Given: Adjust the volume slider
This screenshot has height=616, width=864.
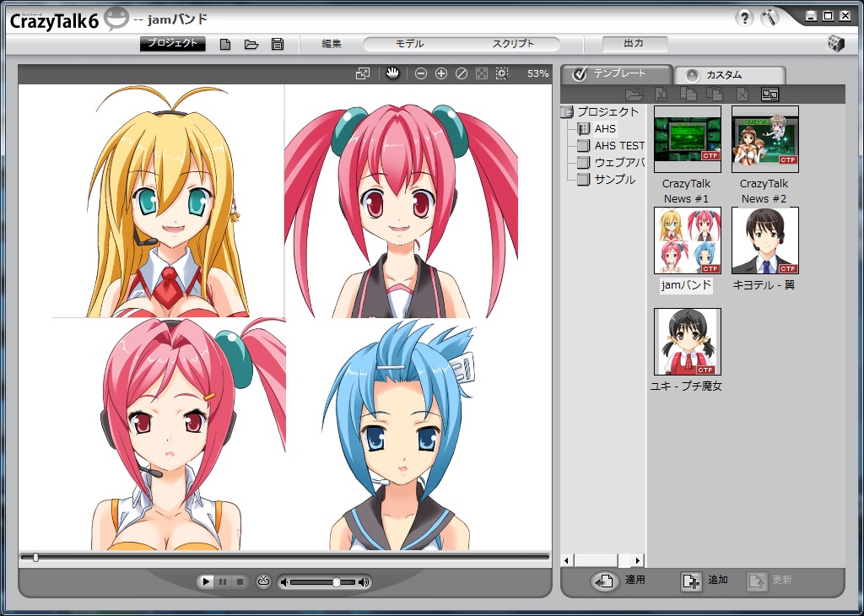Looking at the screenshot, I should pos(336,581).
